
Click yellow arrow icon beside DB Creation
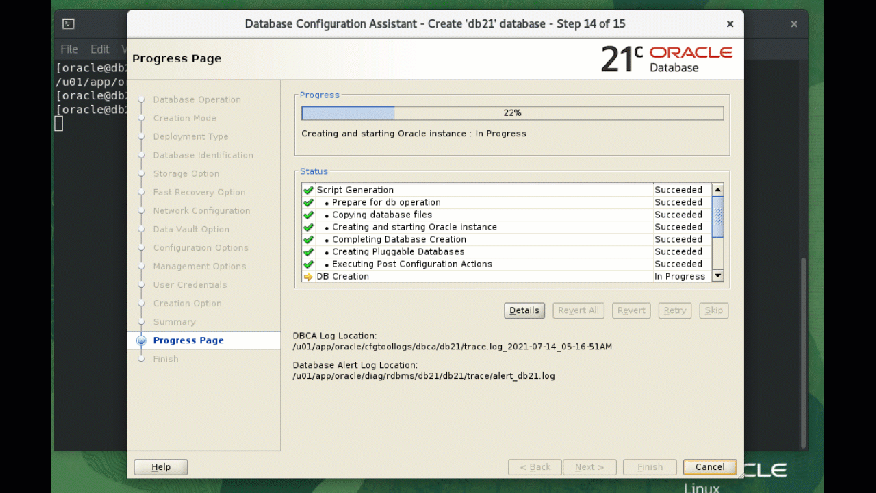pos(308,277)
